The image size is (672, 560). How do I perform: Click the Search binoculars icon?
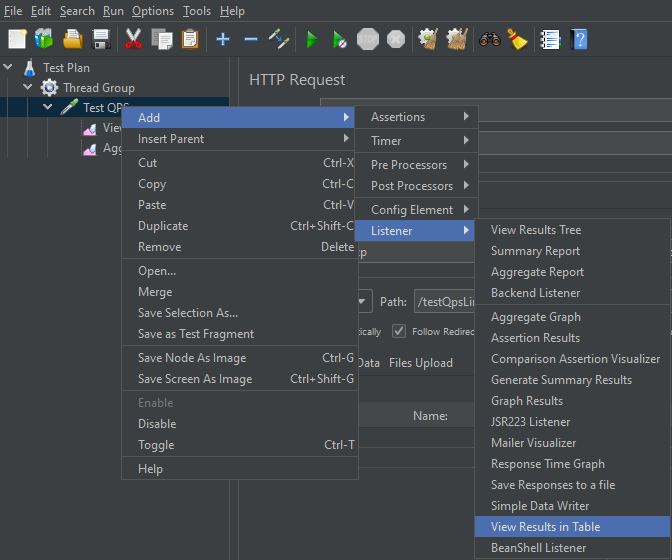[490, 39]
